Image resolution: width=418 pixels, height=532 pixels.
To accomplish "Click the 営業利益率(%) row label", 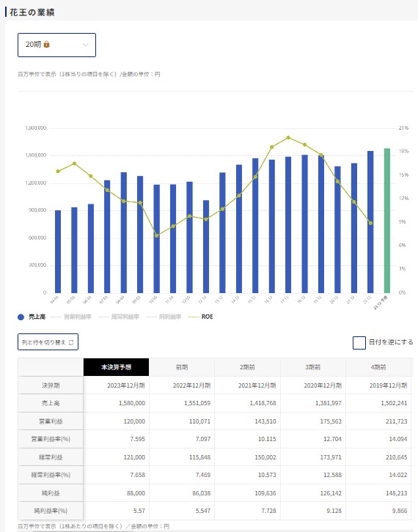I will click(x=51, y=439).
